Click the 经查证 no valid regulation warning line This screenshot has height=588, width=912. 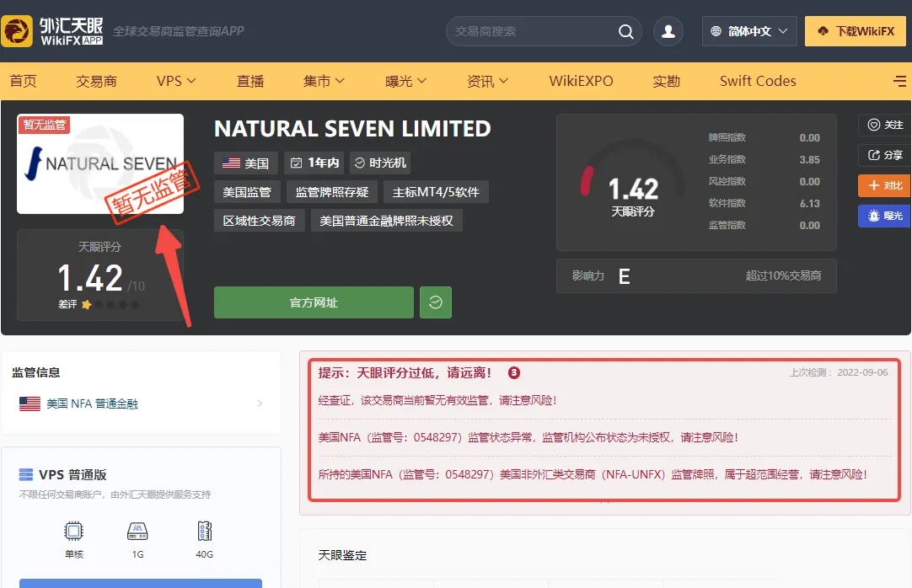pos(437,400)
